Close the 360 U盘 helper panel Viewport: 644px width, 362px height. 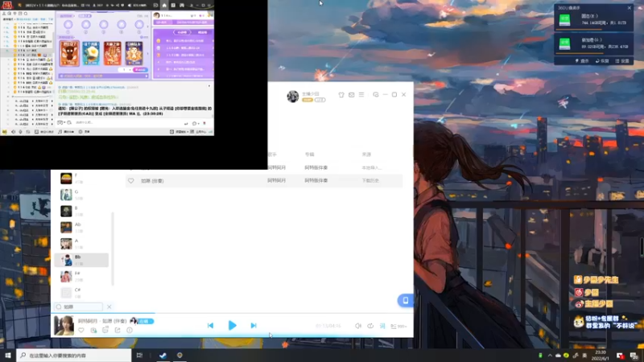pyautogui.click(x=630, y=8)
